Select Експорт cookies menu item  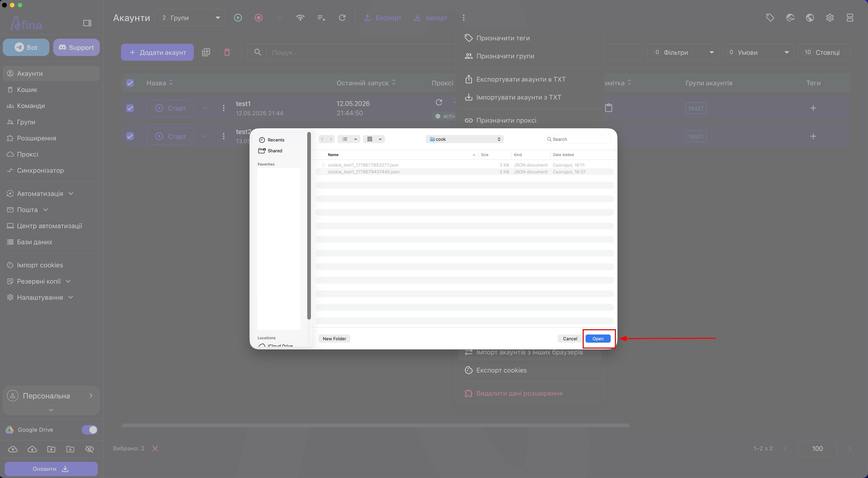click(530, 370)
